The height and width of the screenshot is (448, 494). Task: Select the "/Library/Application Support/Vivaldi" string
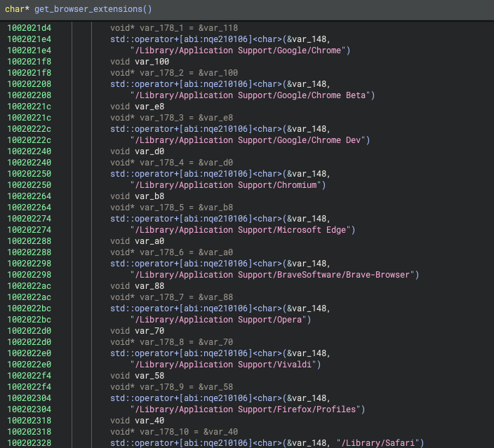point(223,365)
